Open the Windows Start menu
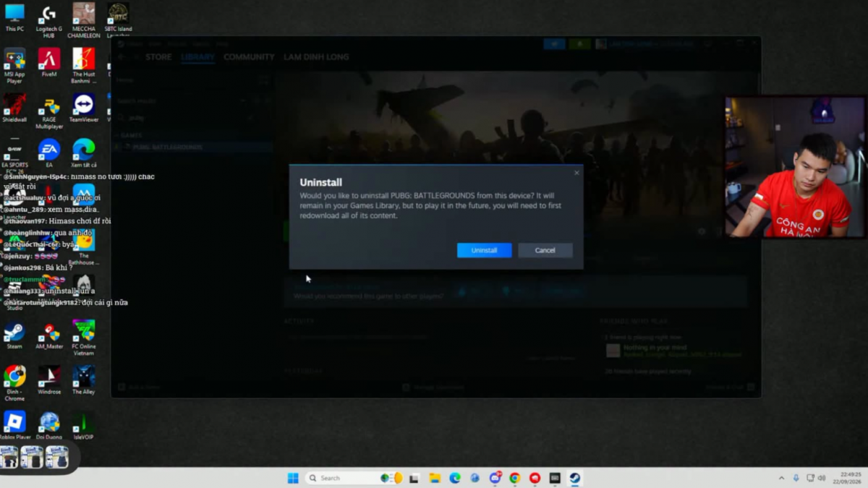The image size is (868, 488). click(293, 478)
